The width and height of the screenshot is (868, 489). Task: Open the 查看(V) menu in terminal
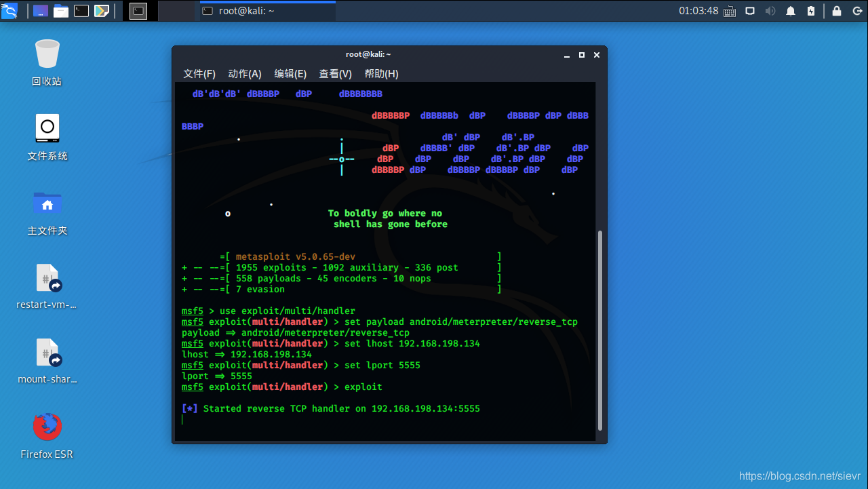pyautogui.click(x=336, y=74)
